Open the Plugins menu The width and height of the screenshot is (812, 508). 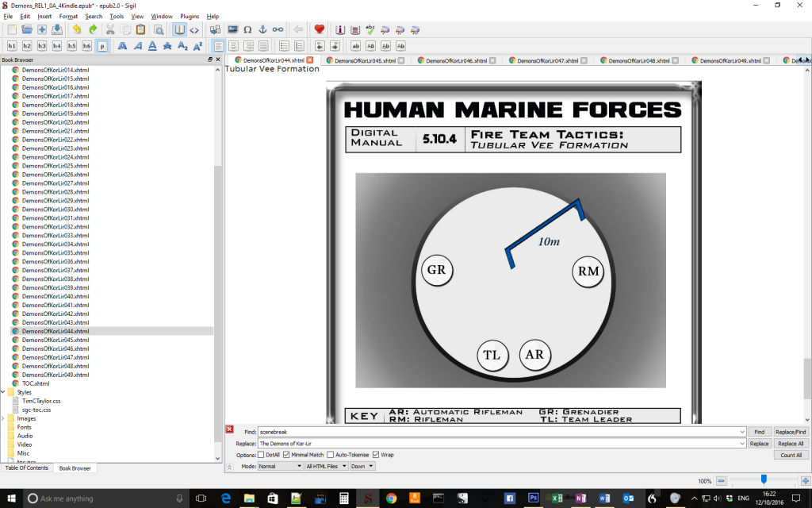tap(188, 16)
